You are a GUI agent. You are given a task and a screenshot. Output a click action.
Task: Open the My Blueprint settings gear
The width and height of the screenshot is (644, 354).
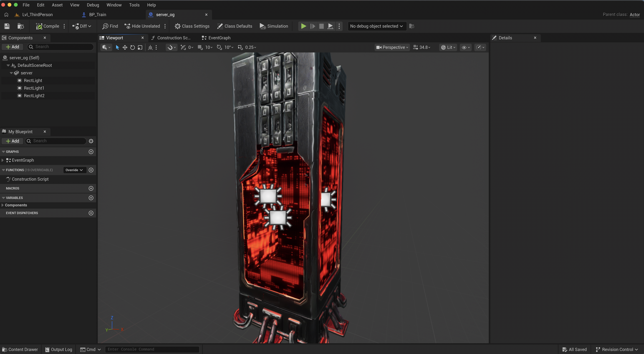[x=91, y=141]
